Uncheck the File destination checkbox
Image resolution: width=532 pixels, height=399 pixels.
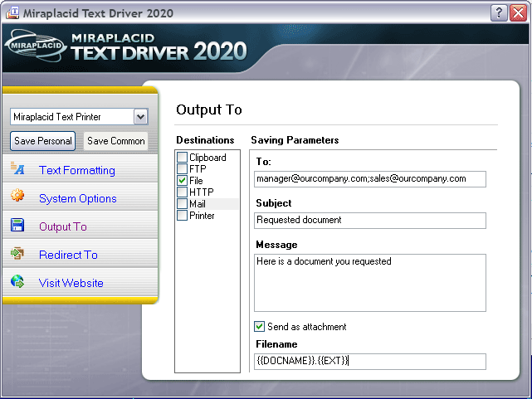(x=183, y=180)
